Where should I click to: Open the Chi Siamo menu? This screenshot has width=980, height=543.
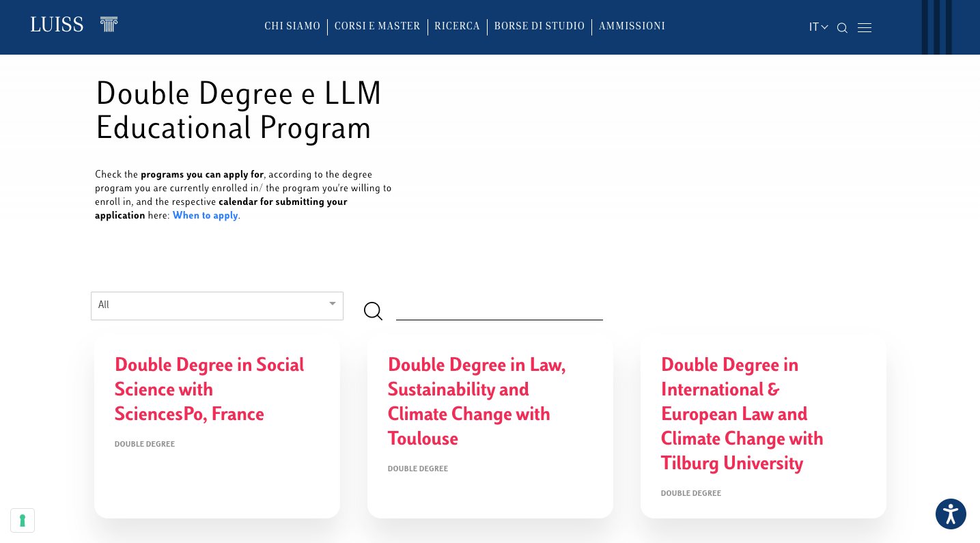[x=292, y=27]
